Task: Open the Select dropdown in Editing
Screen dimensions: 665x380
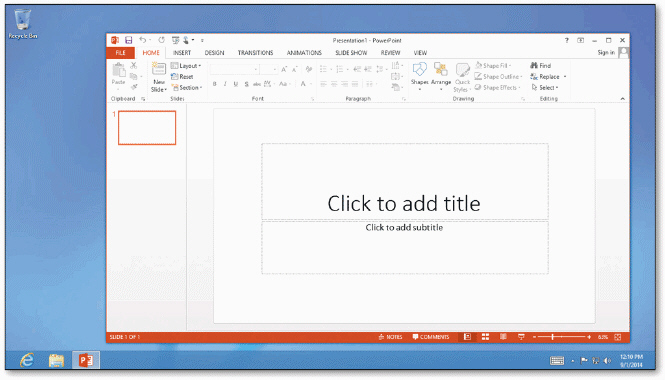Action: click(545, 87)
